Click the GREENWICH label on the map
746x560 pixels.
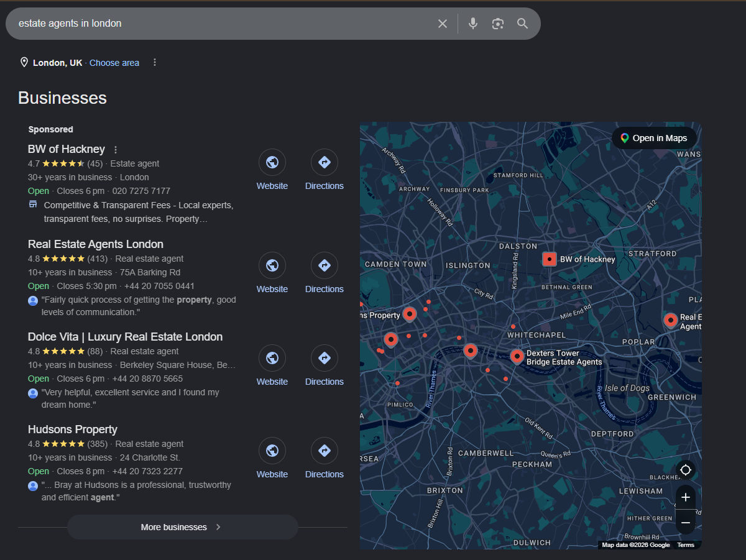tap(672, 397)
